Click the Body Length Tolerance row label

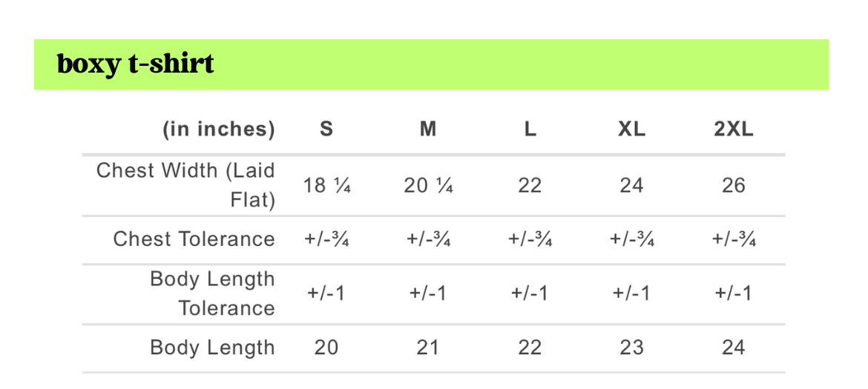click(x=212, y=293)
